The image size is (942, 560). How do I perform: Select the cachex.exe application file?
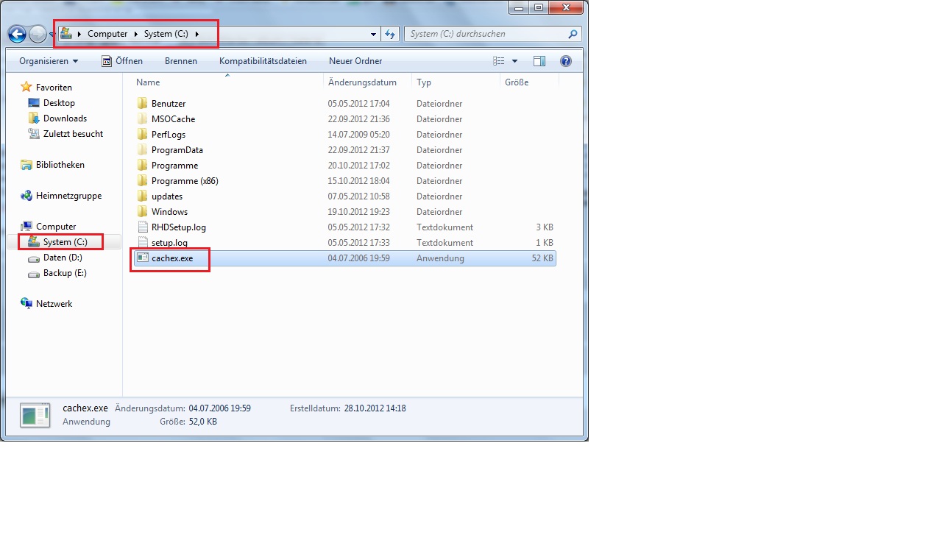click(x=172, y=258)
